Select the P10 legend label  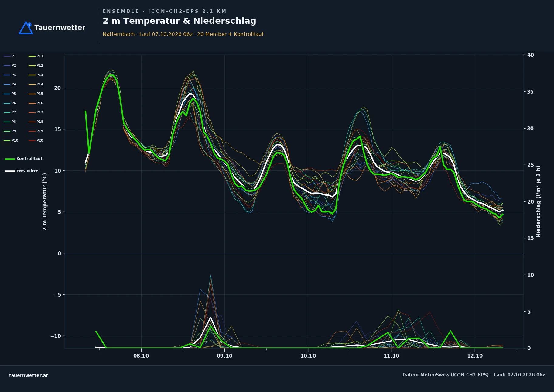coord(15,140)
